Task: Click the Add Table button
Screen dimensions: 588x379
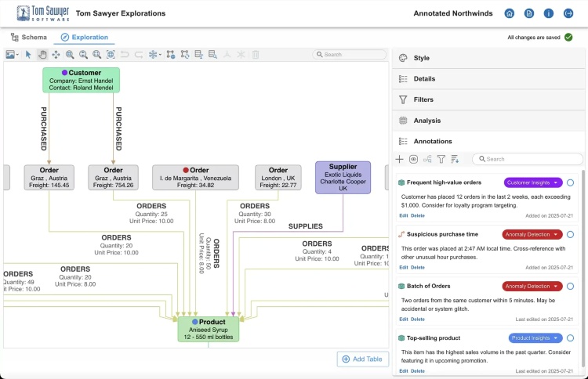Action: click(x=362, y=359)
